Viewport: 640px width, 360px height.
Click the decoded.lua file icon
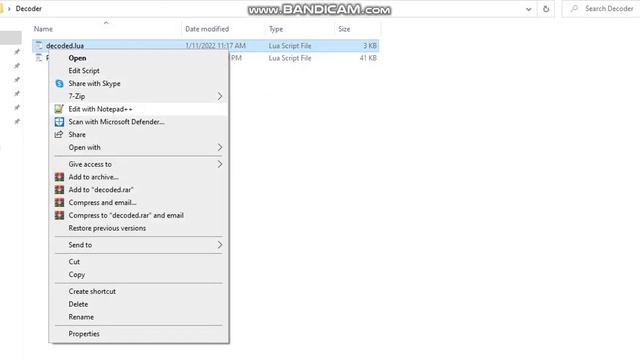(x=39, y=45)
